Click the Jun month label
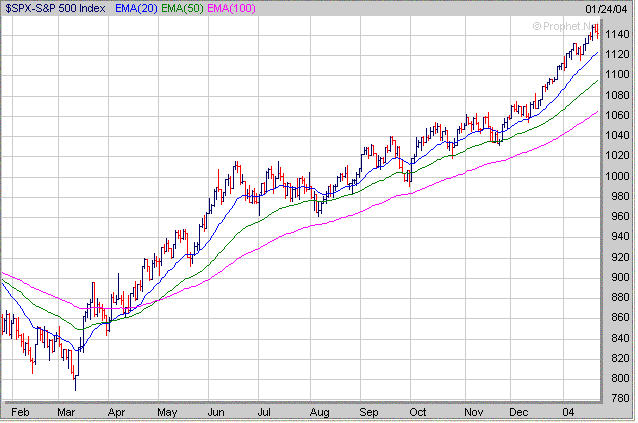Screen dimensions: 638x423 pos(216,412)
